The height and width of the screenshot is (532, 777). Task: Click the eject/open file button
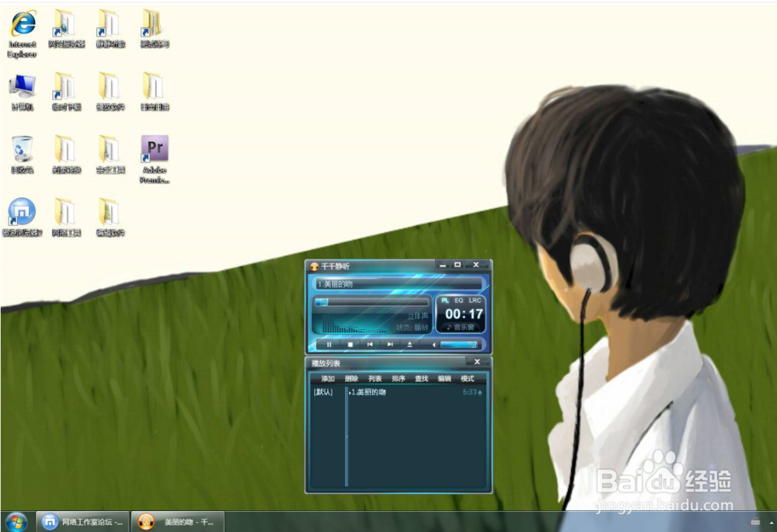pos(409,344)
